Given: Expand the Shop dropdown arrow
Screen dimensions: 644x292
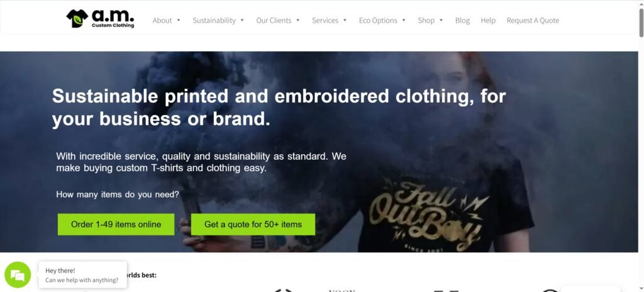Looking at the screenshot, I should pyautogui.click(x=441, y=20).
